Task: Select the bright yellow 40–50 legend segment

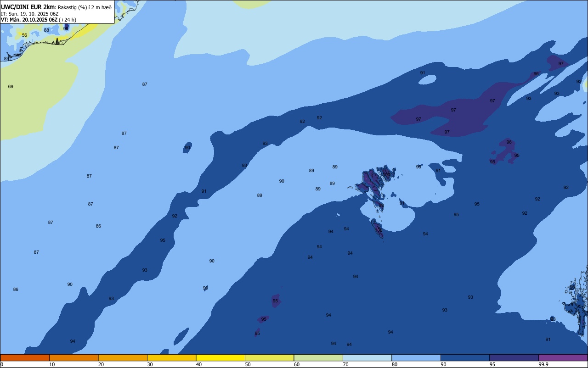Action: coord(220,357)
